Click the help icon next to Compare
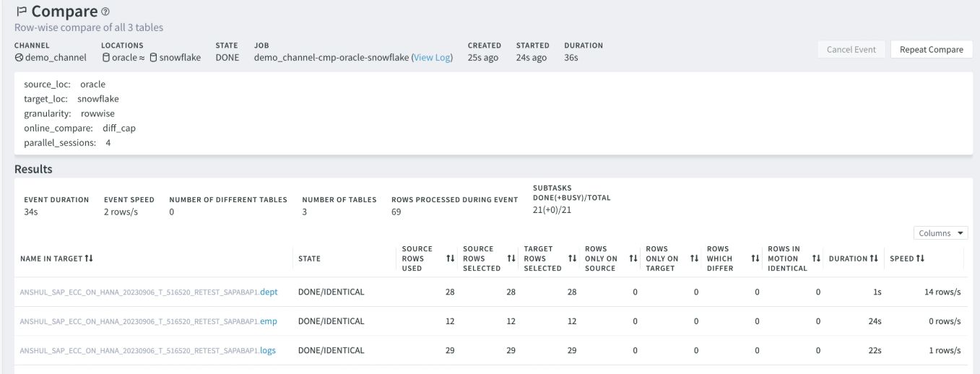The image size is (980, 374). click(105, 12)
